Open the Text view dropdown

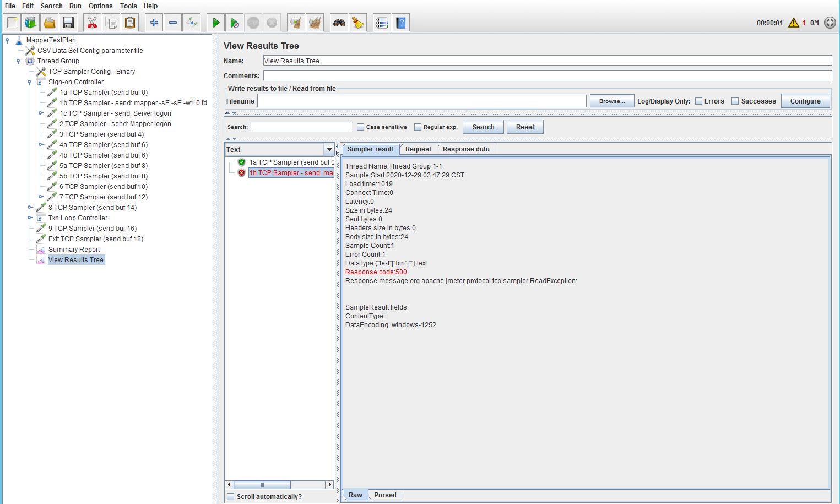pos(329,149)
